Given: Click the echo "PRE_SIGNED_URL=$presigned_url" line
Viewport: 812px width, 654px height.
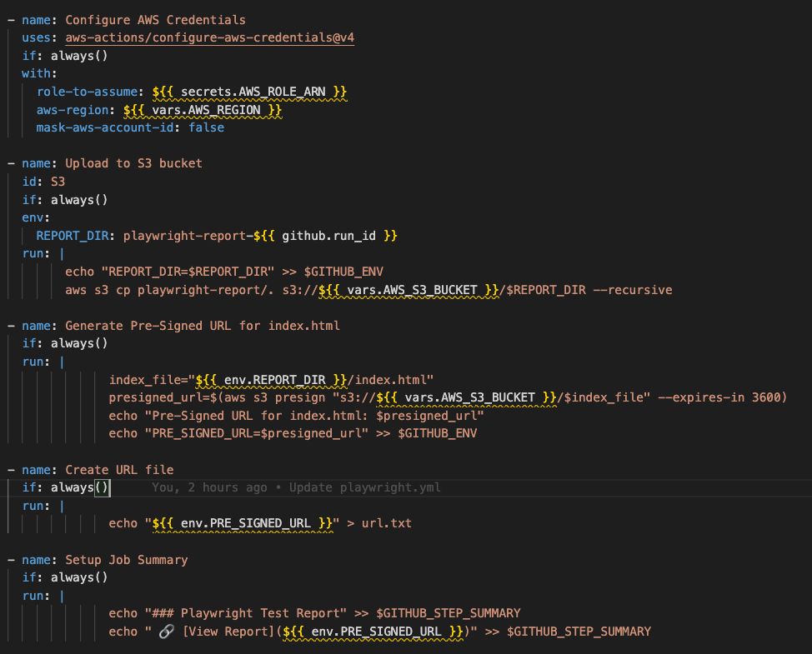Looking at the screenshot, I should pyautogui.click(x=293, y=433).
